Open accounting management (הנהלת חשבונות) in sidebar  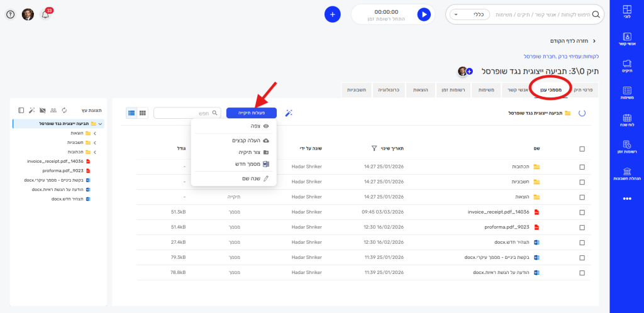tap(626, 173)
